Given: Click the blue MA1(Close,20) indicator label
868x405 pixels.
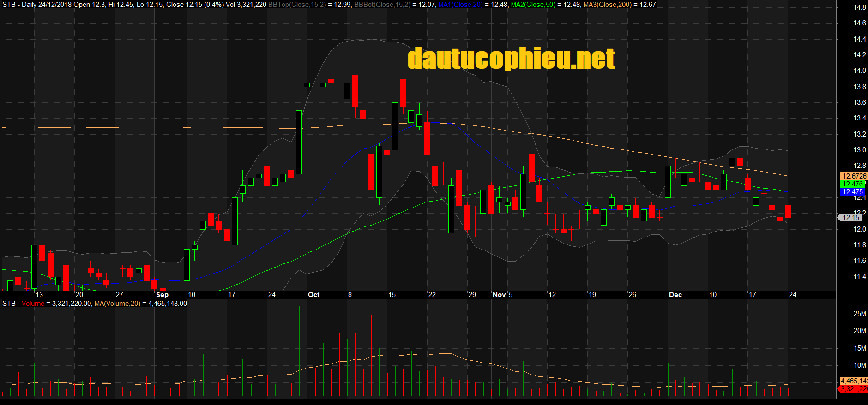Looking at the screenshot, I should click(460, 5).
